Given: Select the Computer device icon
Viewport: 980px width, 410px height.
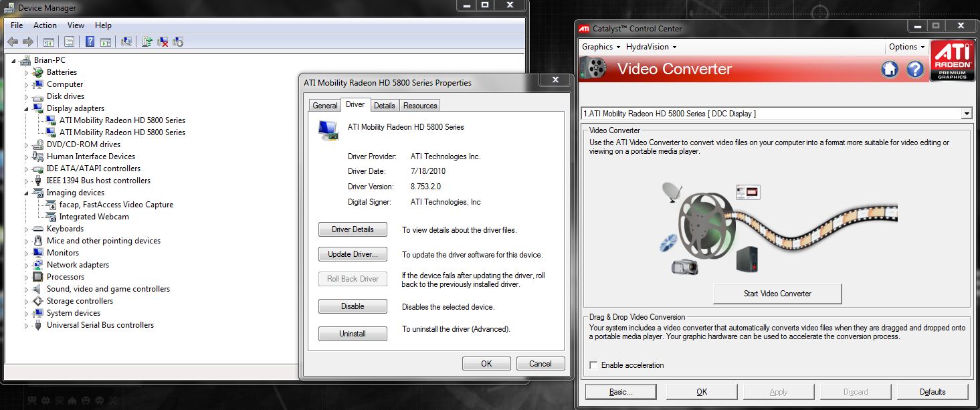Looking at the screenshot, I should coord(38,84).
